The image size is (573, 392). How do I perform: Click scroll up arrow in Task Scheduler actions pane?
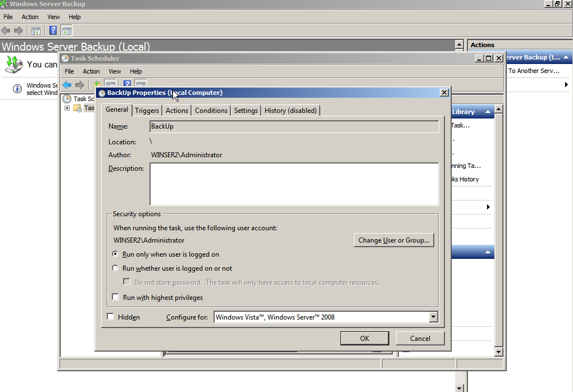pos(498,109)
